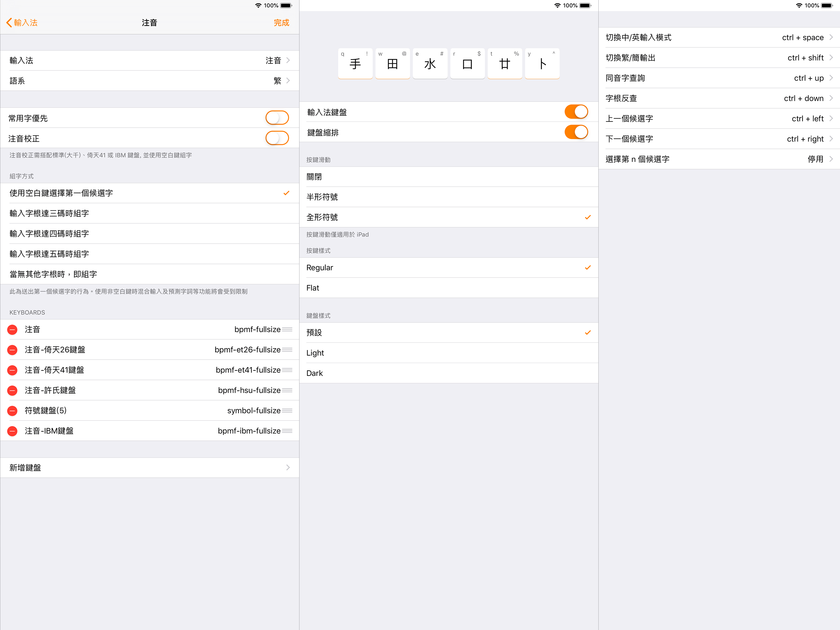840x630 pixels.
Task: Select the Dark keyboard style
Action: [x=449, y=373]
